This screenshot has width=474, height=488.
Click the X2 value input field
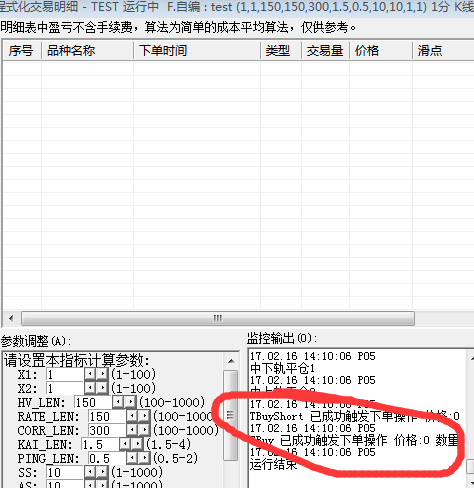pos(65,388)
